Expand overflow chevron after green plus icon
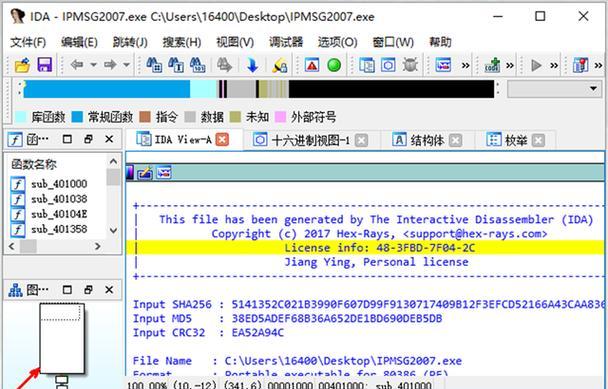 pyautogui.click(x=510, y=66)
